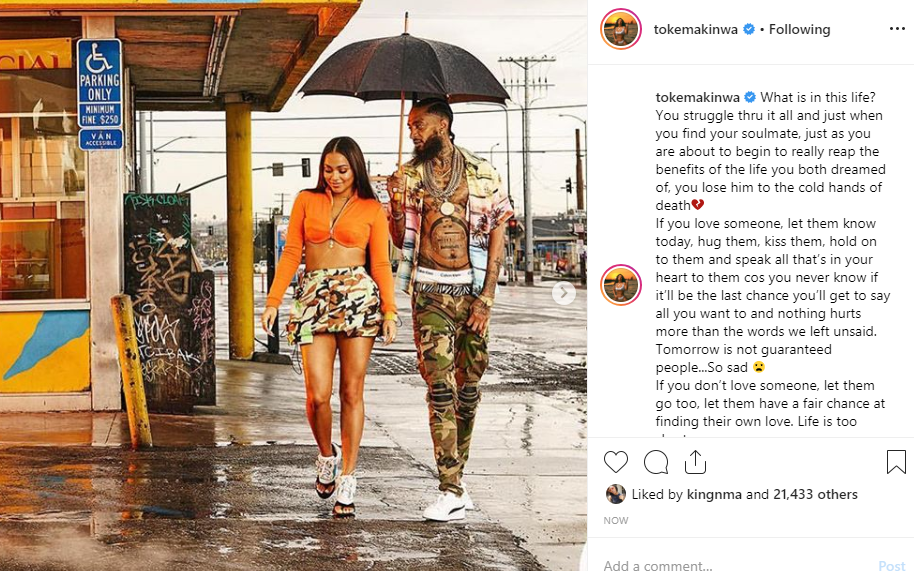The width and height of the screenshot is (914, 571).
Task: Open tokemakinwa profile picture in header
Action: pyautogui.click(x=621, y=29)
